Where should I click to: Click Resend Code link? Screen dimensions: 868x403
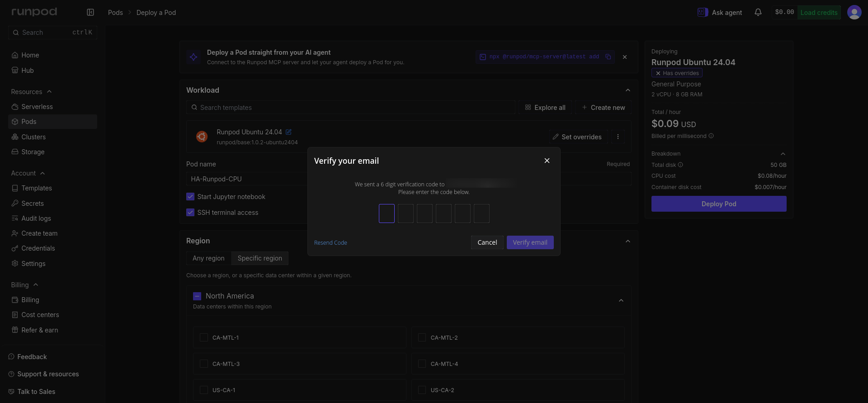[330, 243]
